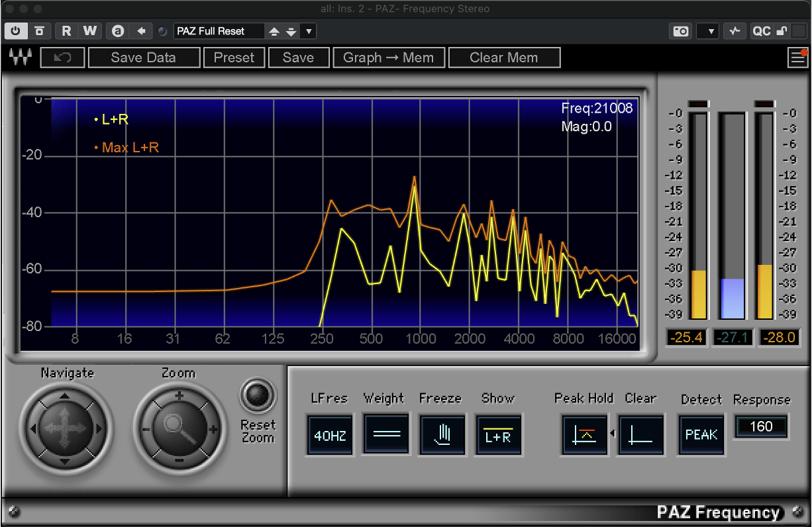The width and height of the screenshot is (812, 527).
Task: Click the camera snapshot icon
Action: 681,31
